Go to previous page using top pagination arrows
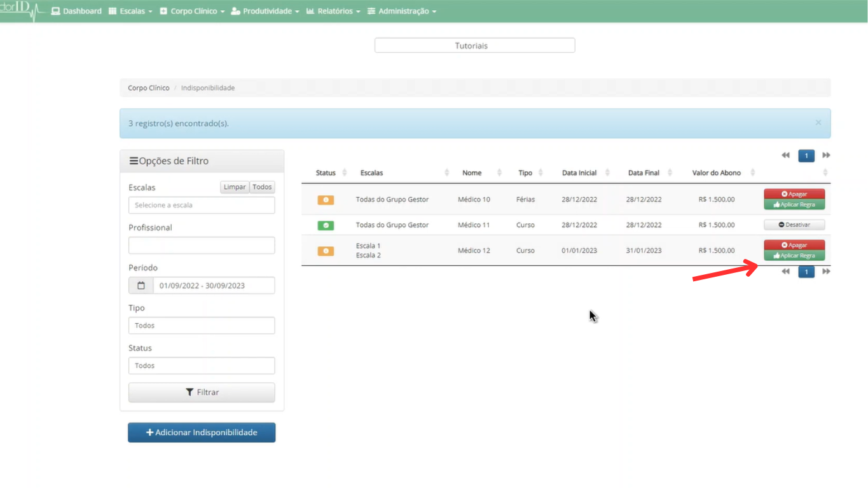Viewport: 868px width, 488px height. click(x=785, y=155)
